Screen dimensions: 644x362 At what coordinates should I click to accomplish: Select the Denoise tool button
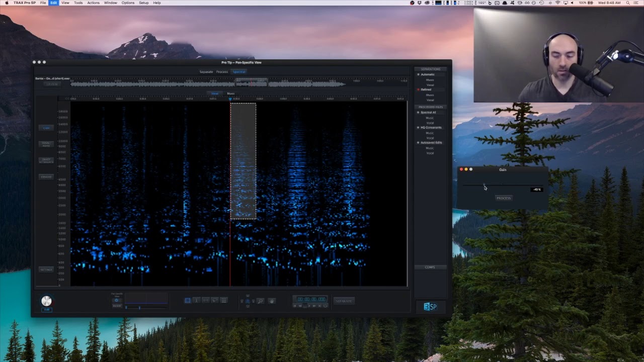coord(46,177)
